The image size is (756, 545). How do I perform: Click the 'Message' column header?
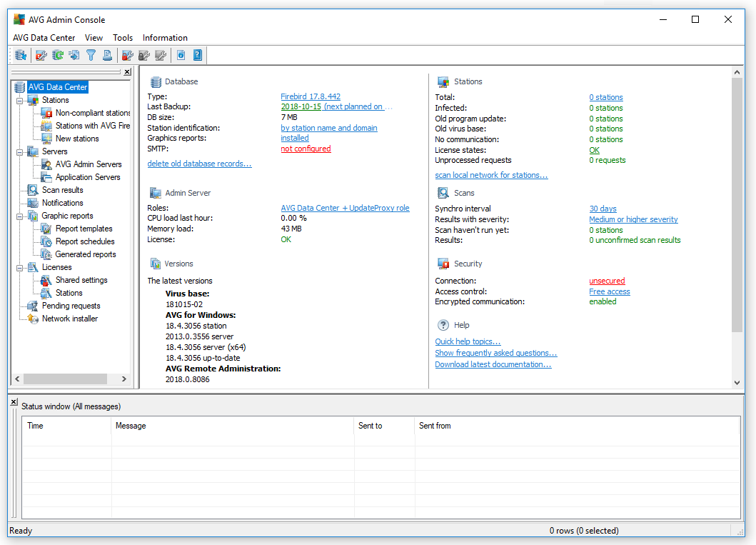click(x=233, y=426)
